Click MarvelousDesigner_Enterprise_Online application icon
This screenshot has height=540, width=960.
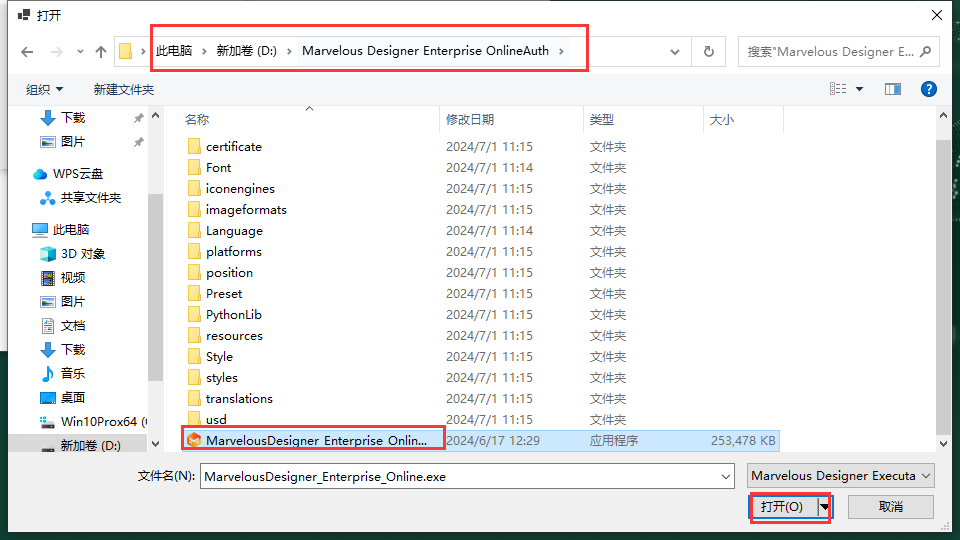[194, 440]
